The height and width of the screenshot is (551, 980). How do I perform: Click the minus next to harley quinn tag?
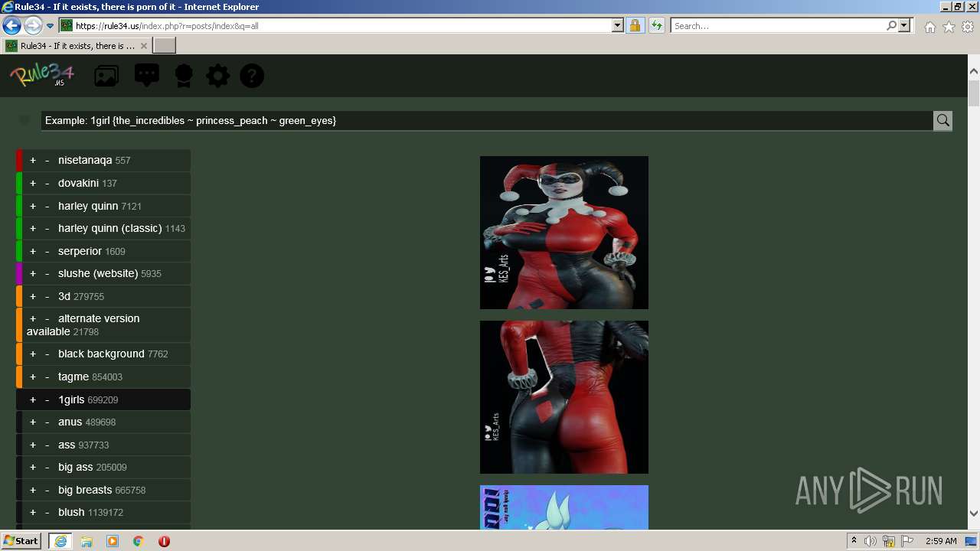[x=47, y=206]
